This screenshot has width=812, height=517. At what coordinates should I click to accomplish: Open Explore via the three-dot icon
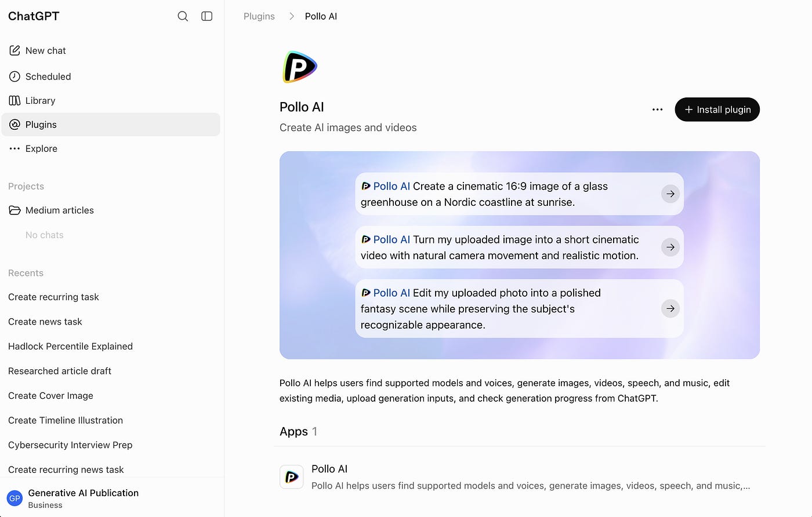(14, 148)
